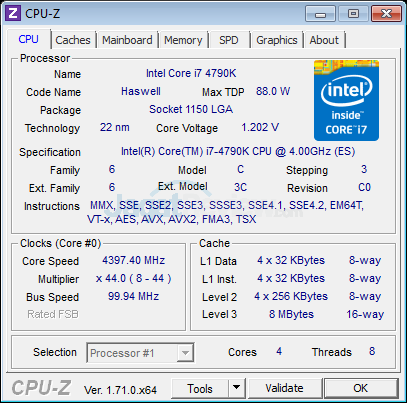This screenshot has height=403, width=407.
Task: Click the technology value 22 nm
Action: 114,127
